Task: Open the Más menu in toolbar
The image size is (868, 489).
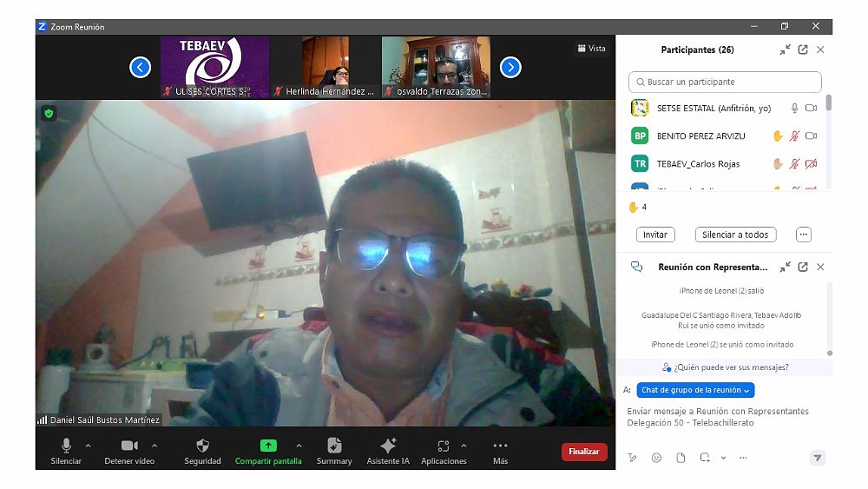Action: [x=500, y=446]
